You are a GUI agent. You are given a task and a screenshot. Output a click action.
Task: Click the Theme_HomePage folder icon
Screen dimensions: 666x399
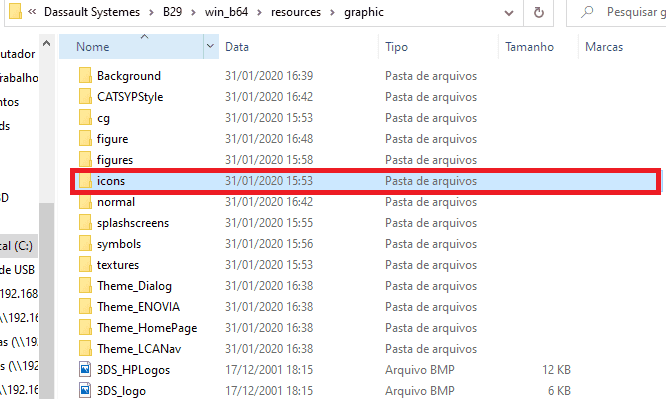tap(85, 328)
